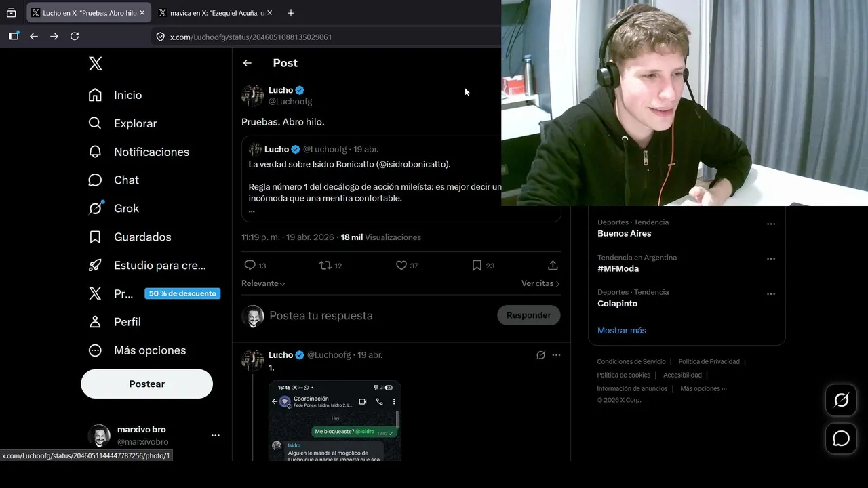Click the reply icon with 13 replies

[x=250, y=266]
